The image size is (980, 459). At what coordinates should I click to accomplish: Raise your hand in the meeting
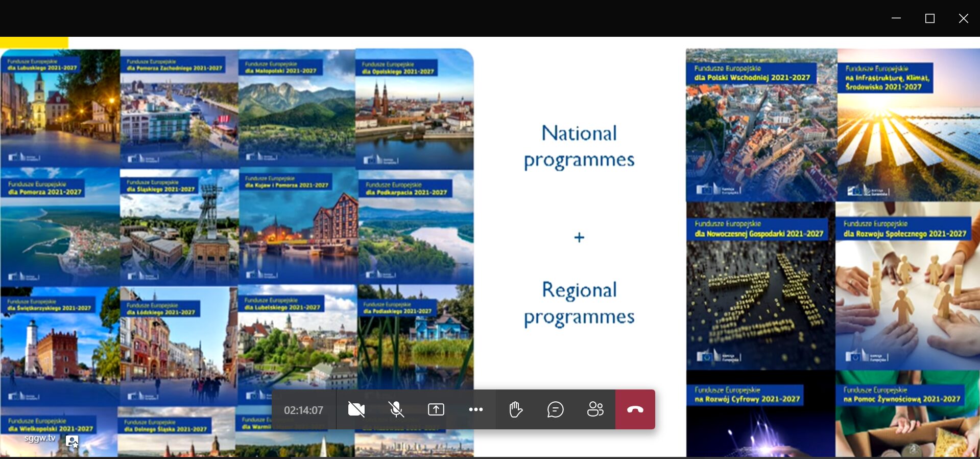[x=515, y=409]
